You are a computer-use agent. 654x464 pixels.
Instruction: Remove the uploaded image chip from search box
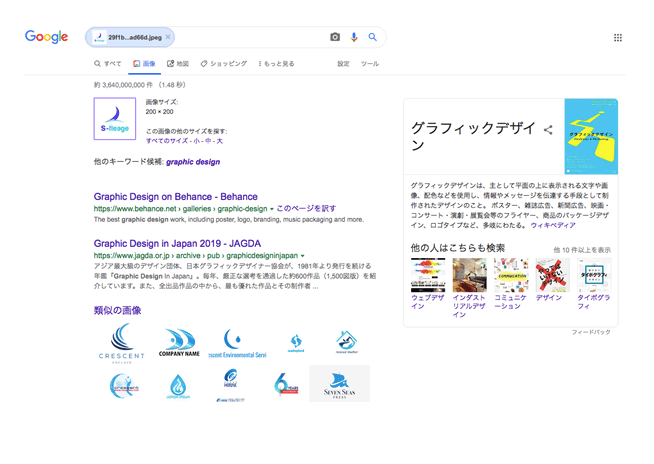[168, 37]
